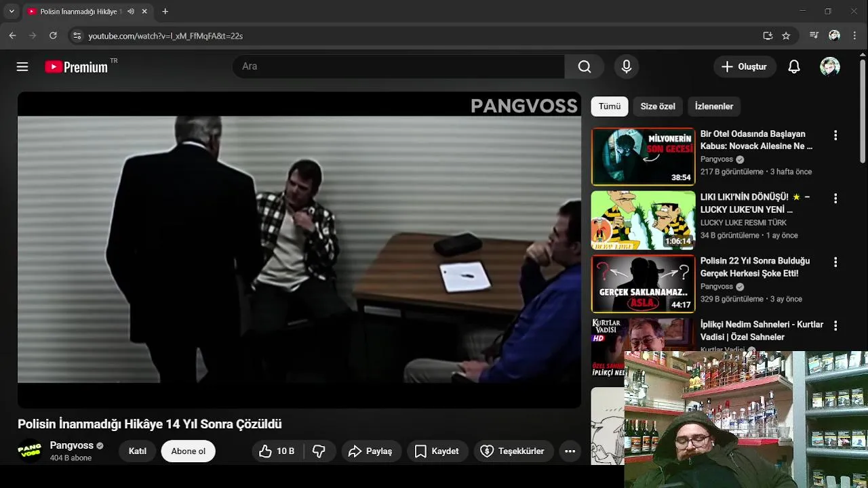Open the Milyonerin Son Gecesi thumbnail
The width and height of the screenshot is (868, 488).
point(643,157)
